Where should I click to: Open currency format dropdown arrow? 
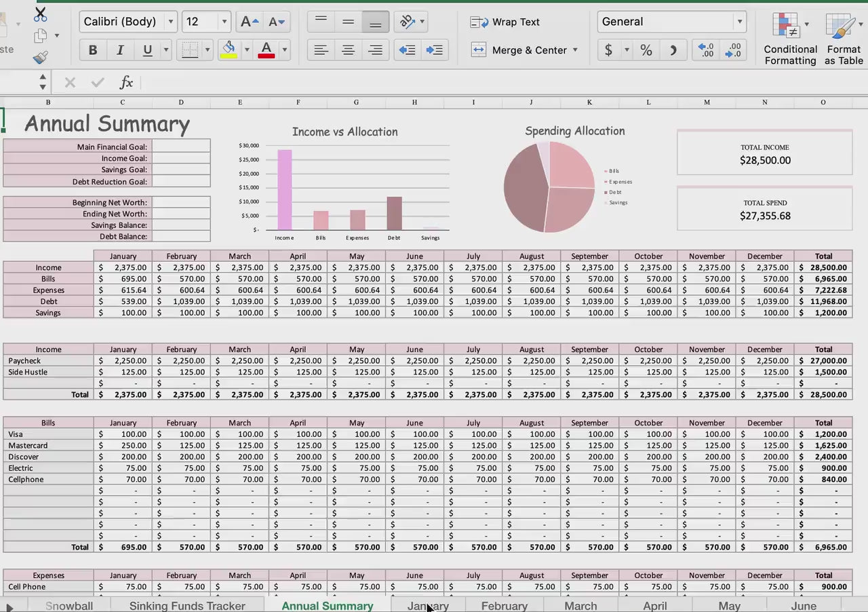pos(627,50)
